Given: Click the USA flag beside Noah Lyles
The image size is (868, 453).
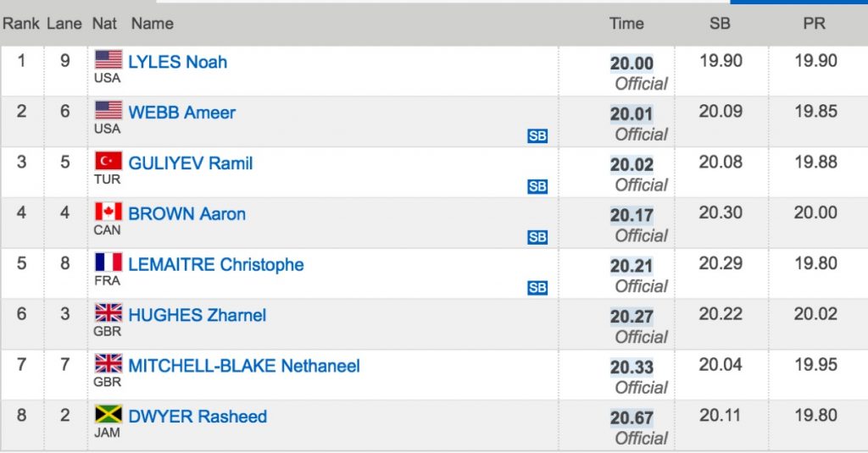Looking at the screenshot, I should [x=108, y=60].
